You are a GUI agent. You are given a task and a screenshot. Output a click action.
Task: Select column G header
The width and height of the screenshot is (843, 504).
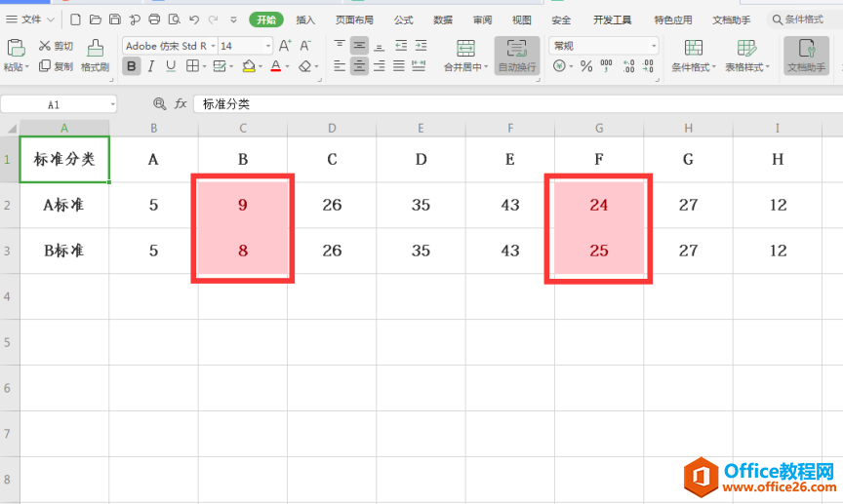[599, 128]
